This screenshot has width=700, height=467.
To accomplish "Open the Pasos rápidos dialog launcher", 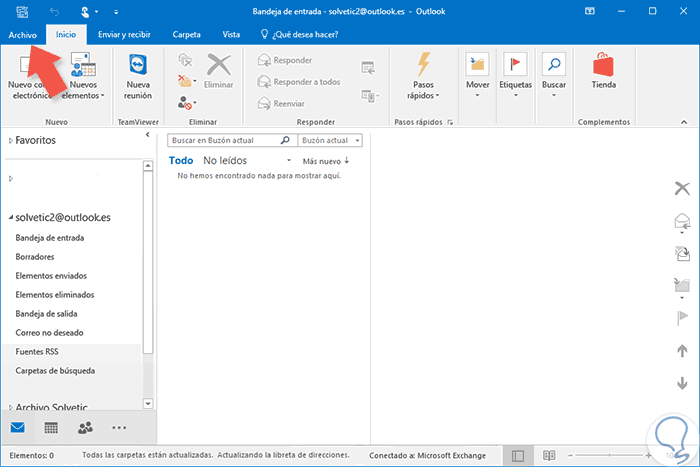I will (x=450, y=122).
